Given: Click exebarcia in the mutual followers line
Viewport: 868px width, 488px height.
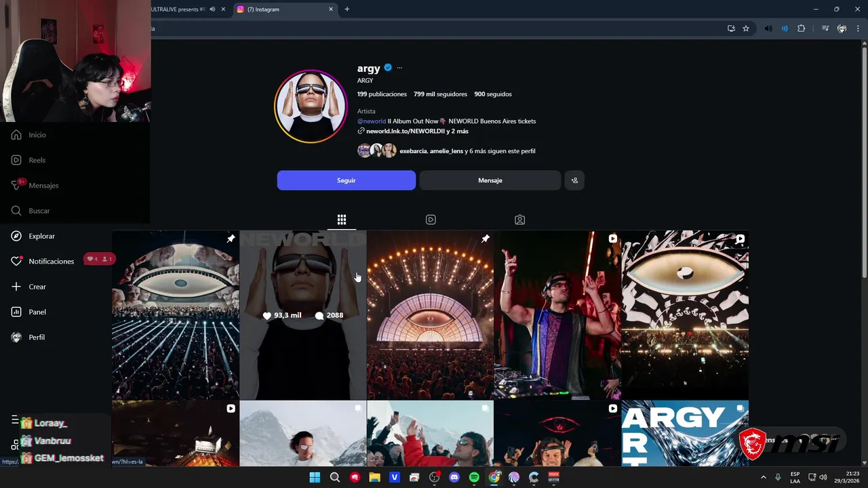Looking at the screenshot, I should pos(413,151).
